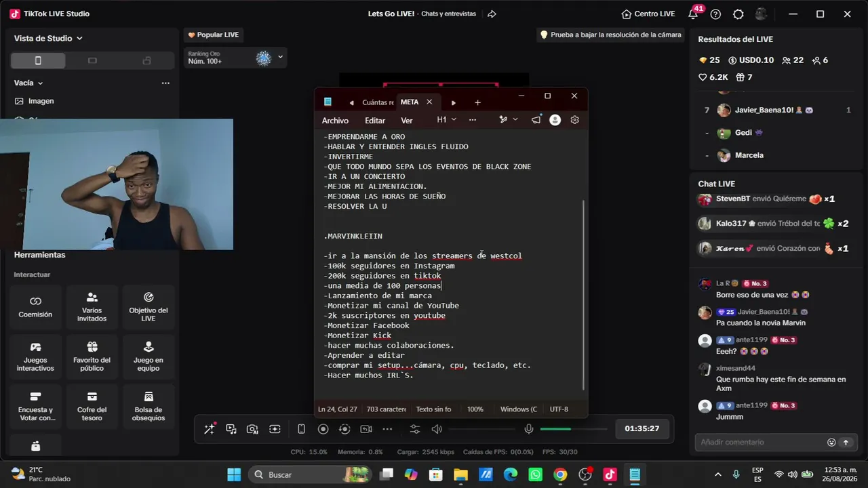Open notifications bell with 41 badge

[x=694, y=13]
